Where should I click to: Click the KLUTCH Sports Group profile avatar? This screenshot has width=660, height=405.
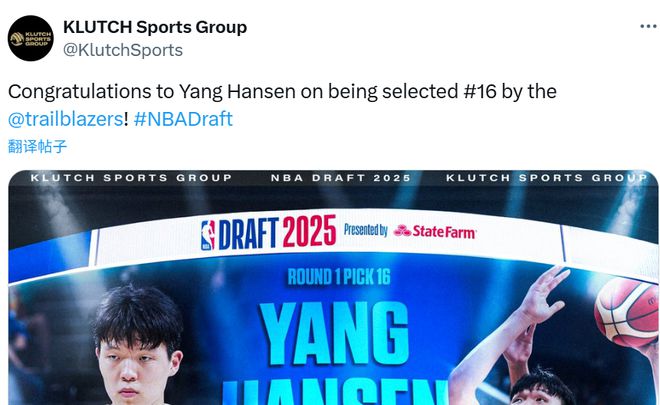(x=31, y=38)
